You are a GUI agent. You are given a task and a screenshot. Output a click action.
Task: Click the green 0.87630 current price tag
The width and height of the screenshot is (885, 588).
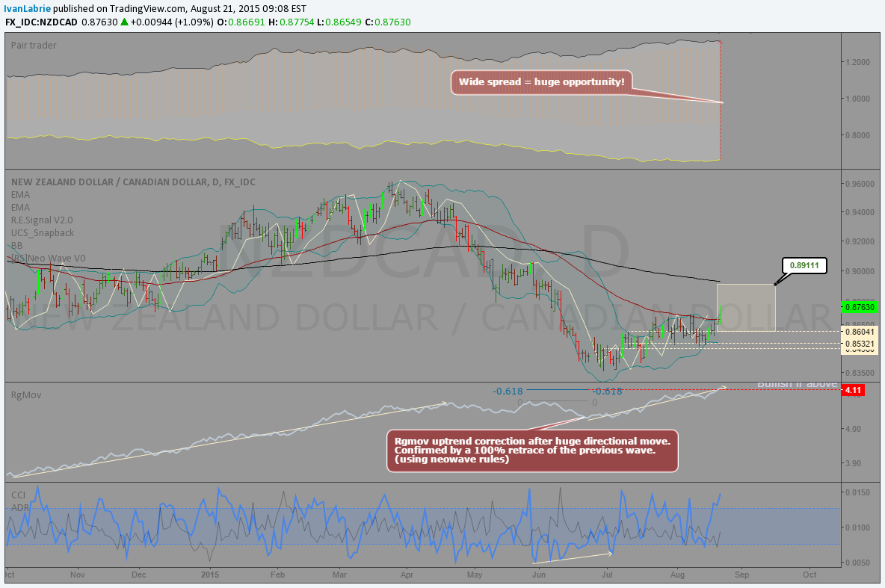coord(860,308)
